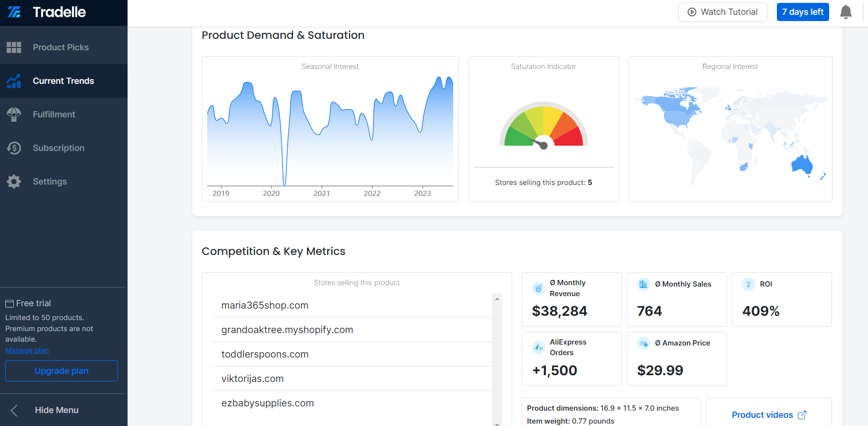Click the Monthly Revenue icon

click(539, 288)
